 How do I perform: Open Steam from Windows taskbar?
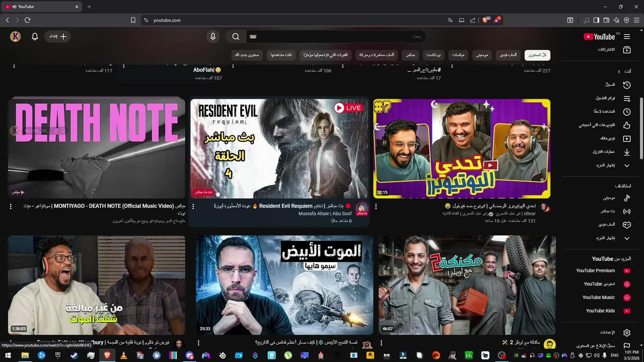click(x=74, y=355)
